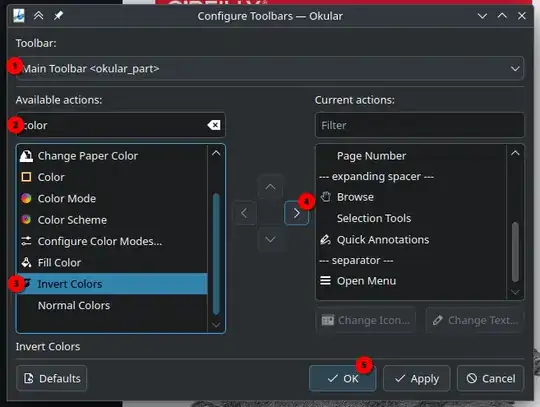Restore settings with Defaults button
The height and width of the screenshot is (407, 540).
point(52,378)
